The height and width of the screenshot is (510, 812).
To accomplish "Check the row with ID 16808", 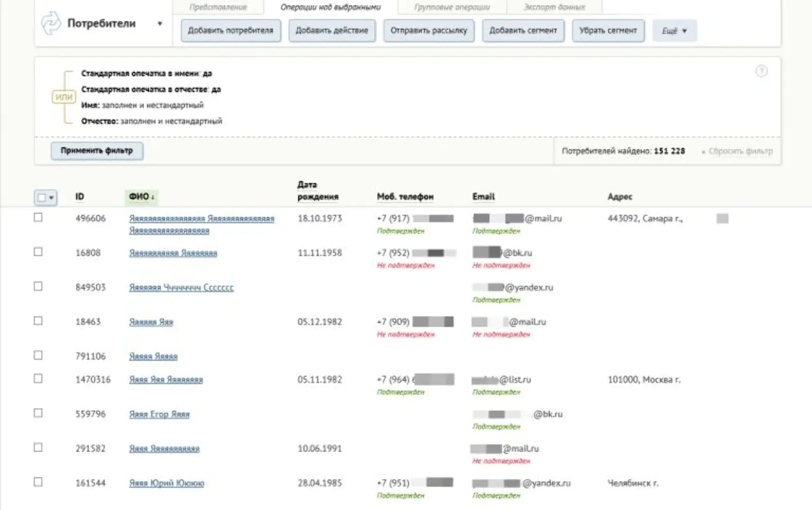I will tap(38, 252).
